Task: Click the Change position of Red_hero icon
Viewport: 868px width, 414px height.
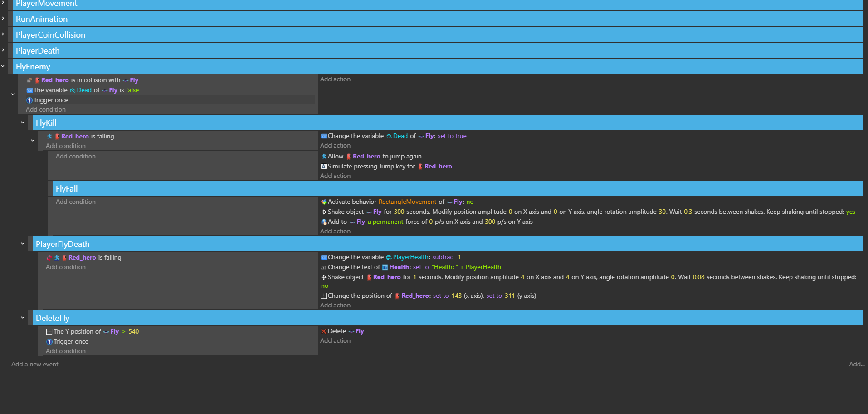Action: [324, 296]
